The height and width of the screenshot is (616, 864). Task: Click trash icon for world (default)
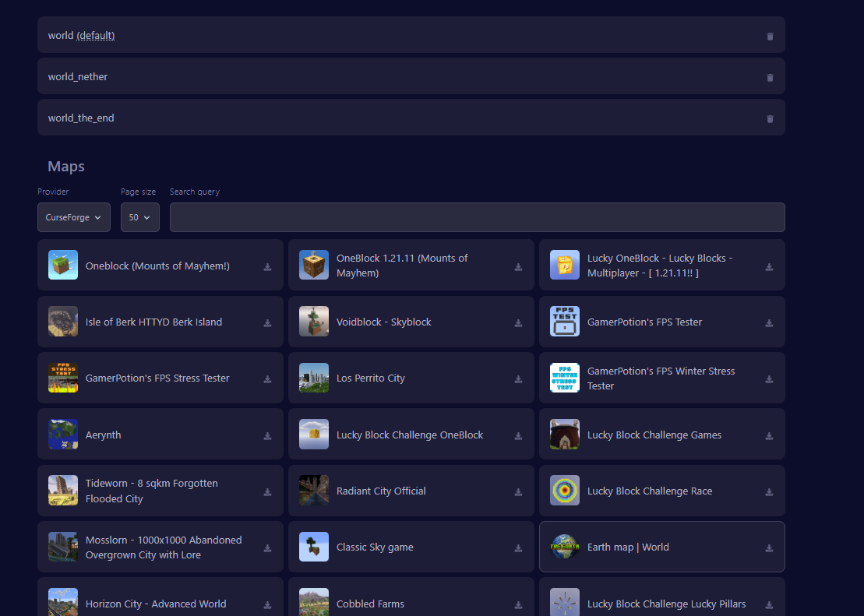tap(770, 36)
